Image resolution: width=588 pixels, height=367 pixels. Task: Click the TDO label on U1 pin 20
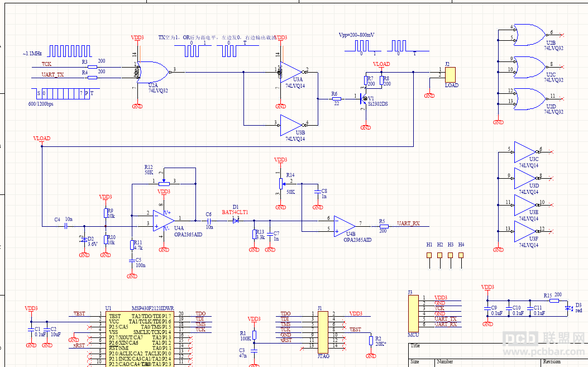tap(200, 313)
